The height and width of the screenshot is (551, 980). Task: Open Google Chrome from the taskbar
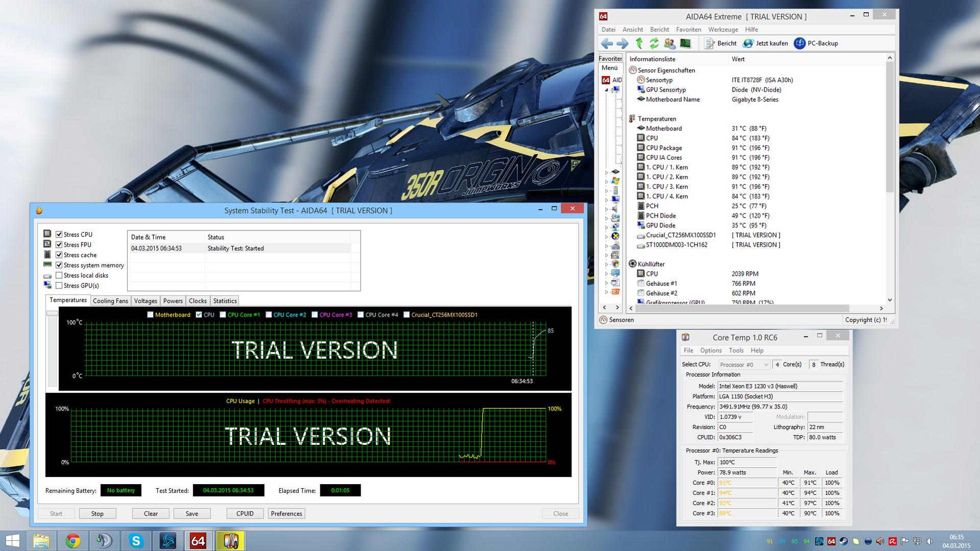[73, 541]
